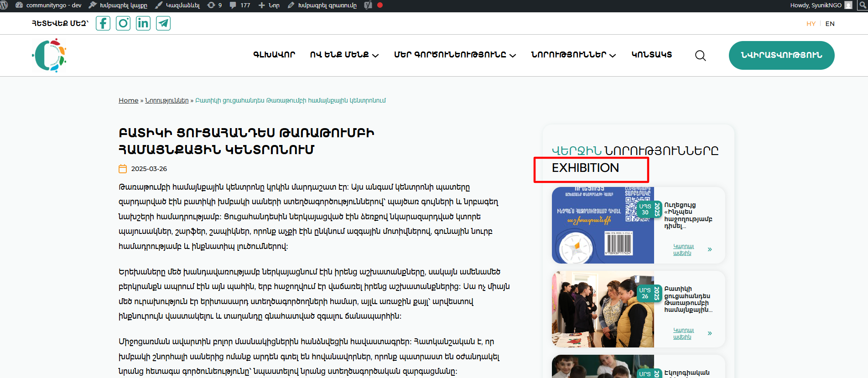This screenshot has height=378, width=868.
Task: Switch language to HY
Action: (811, 24)
